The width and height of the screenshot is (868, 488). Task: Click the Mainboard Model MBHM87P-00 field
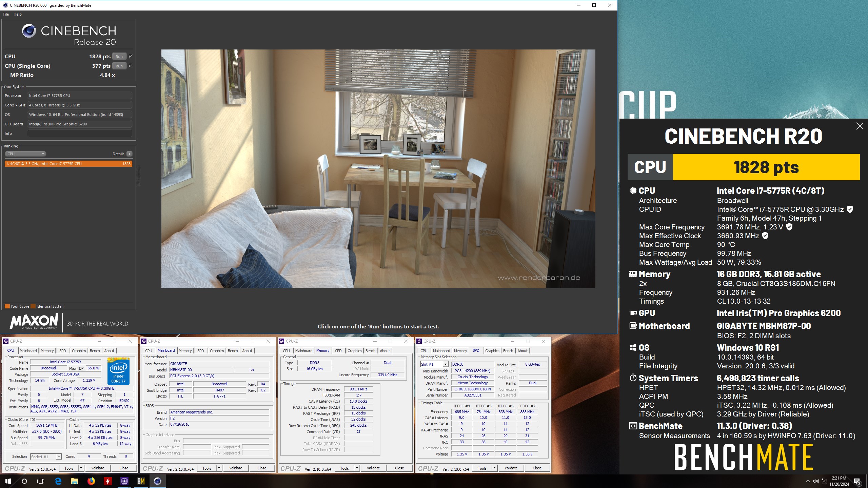(x=201, y=370)
